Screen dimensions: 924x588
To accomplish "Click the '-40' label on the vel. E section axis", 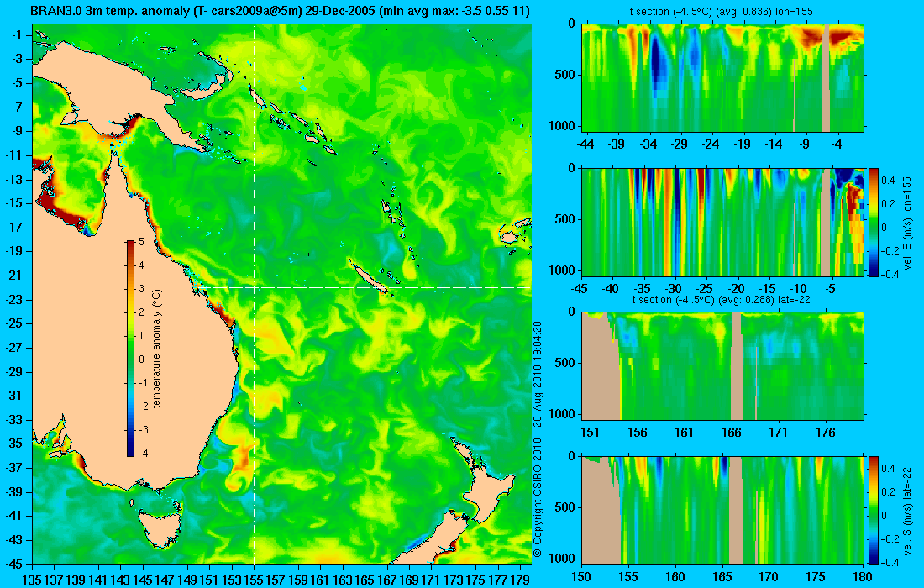I will coord(611,289).
